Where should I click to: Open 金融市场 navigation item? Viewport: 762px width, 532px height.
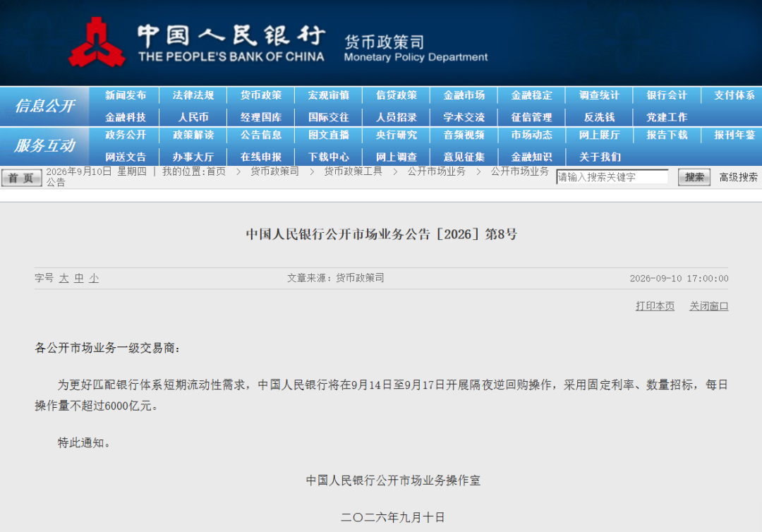(x=464, y=95)
